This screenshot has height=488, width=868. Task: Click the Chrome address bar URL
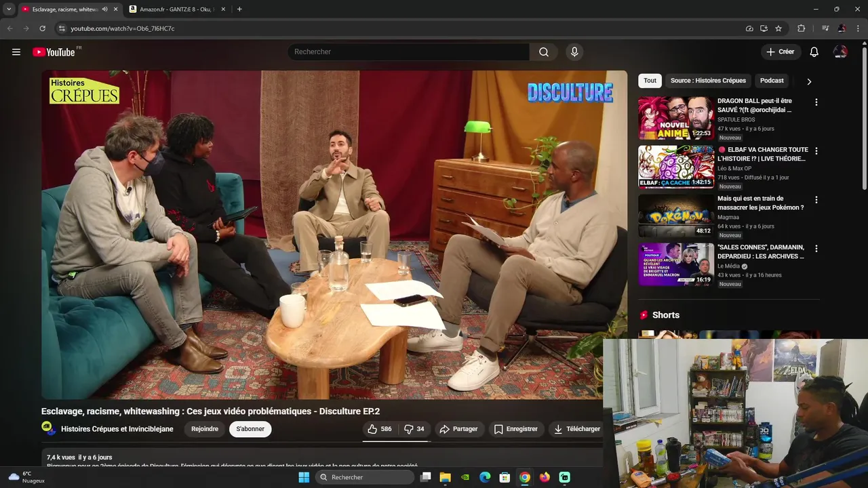click(123, 28)
